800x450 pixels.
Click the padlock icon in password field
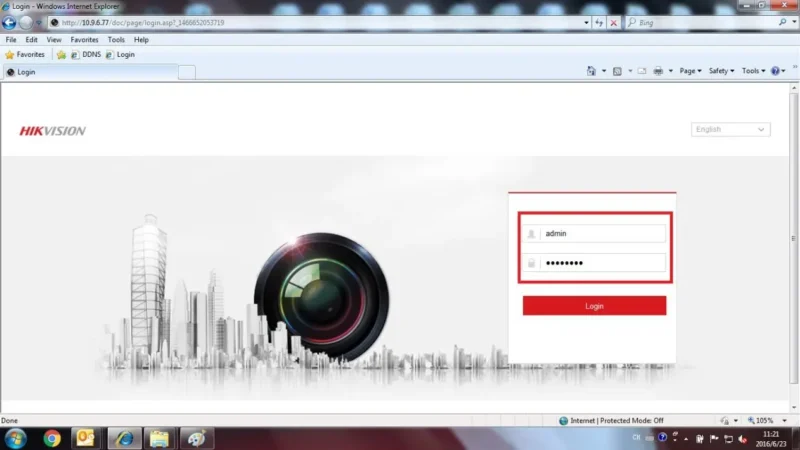coord(531,263)
